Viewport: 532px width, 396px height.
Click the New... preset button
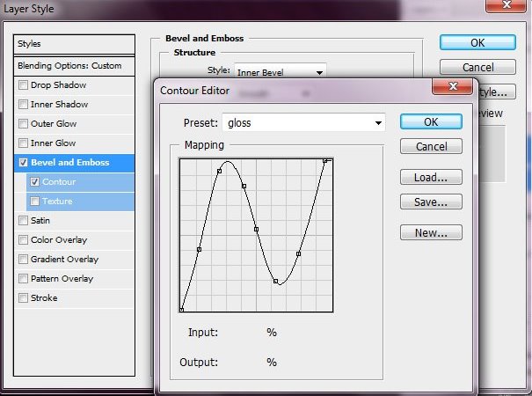(x=431, y=233)
